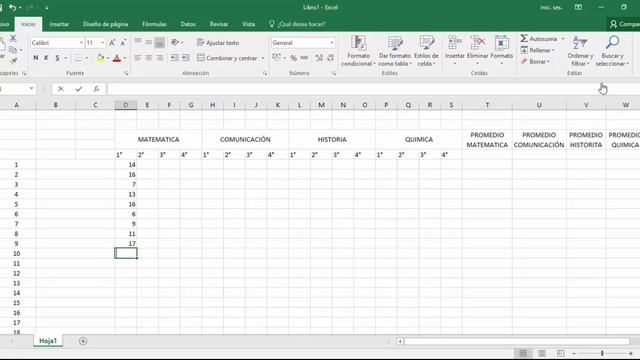Click the Compartir share button

coord(624,24)
